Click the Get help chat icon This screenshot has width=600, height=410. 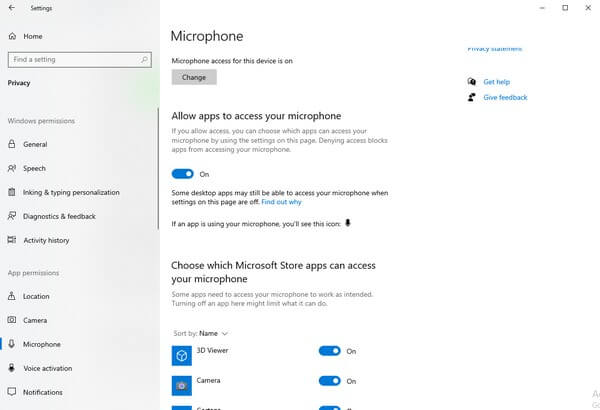point(472,82)
